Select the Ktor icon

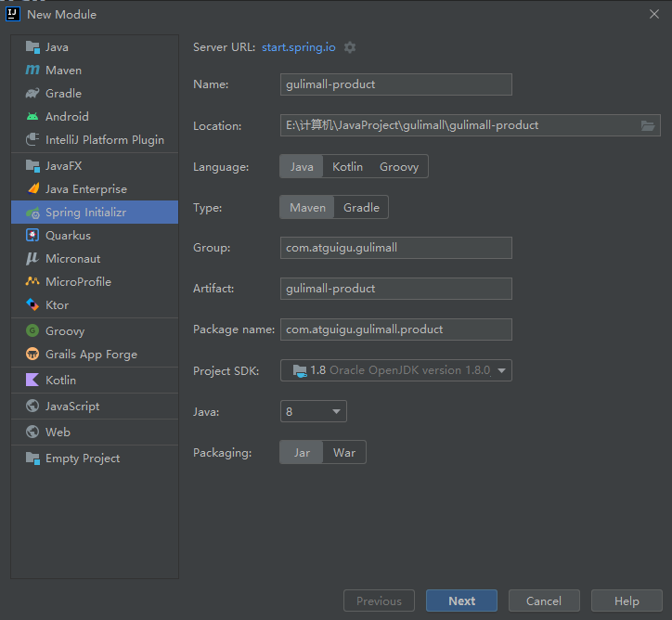pos(32,304)
